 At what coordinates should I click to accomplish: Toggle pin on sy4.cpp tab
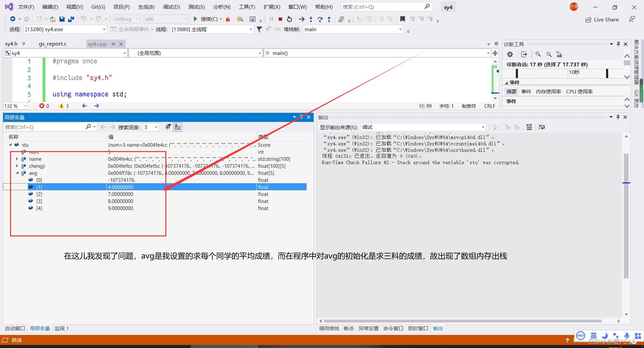tap(113, 44)
